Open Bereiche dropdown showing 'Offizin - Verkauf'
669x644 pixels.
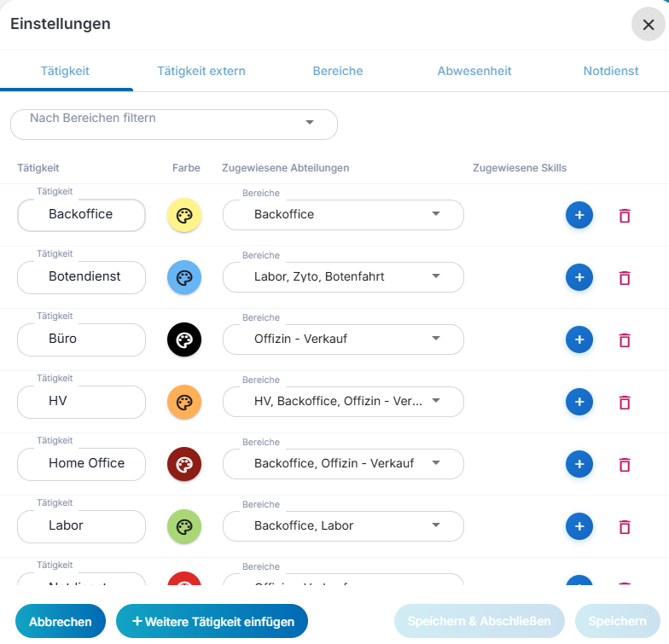coord(343,339)
